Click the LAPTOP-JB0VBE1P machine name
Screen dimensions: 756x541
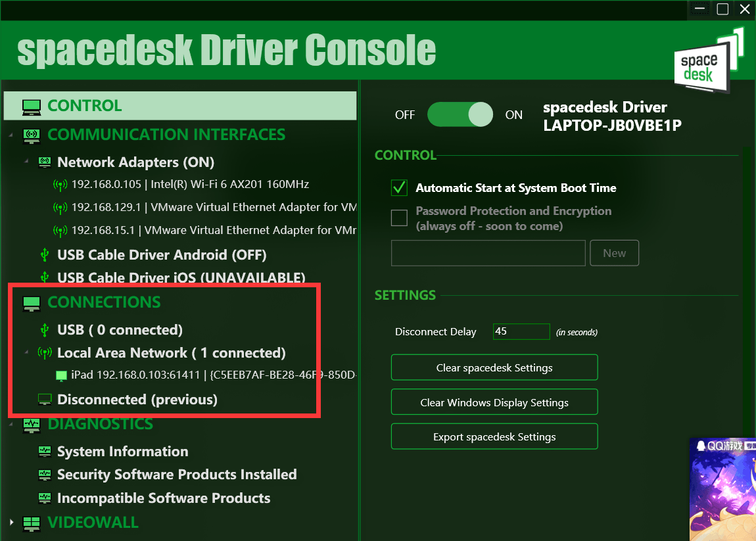click(612, 126)
